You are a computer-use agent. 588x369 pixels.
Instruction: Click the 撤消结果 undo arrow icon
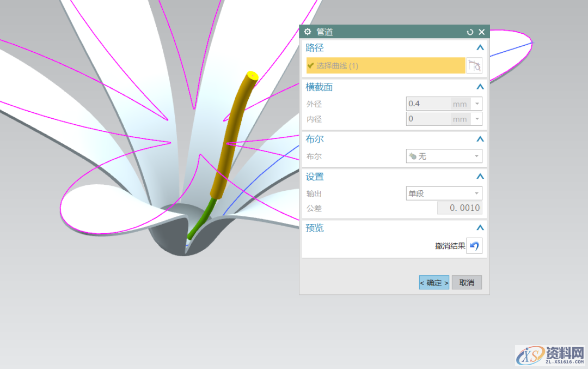474,246
